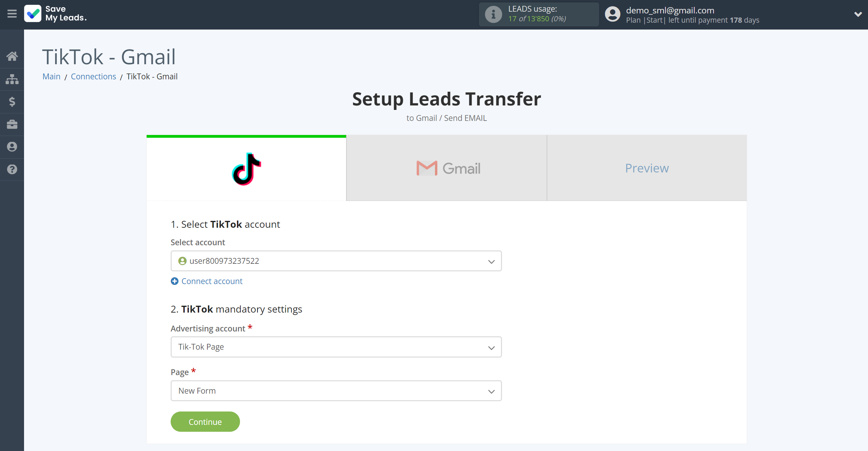The image size is (868, 451).
Task: Click the Preview tab
Action: click(647, 168)
